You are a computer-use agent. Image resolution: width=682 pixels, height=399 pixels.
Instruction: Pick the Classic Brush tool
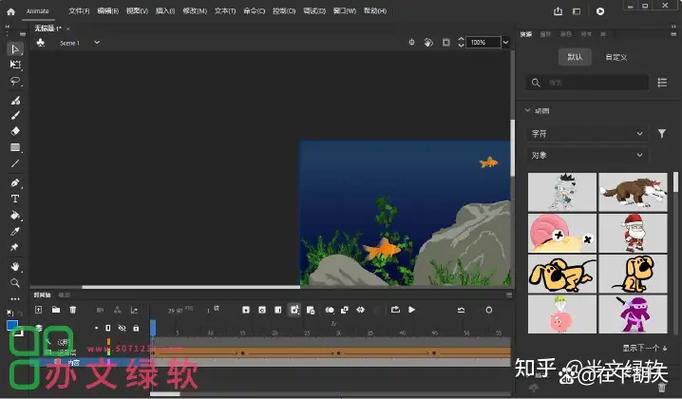[x=15, y=115]
